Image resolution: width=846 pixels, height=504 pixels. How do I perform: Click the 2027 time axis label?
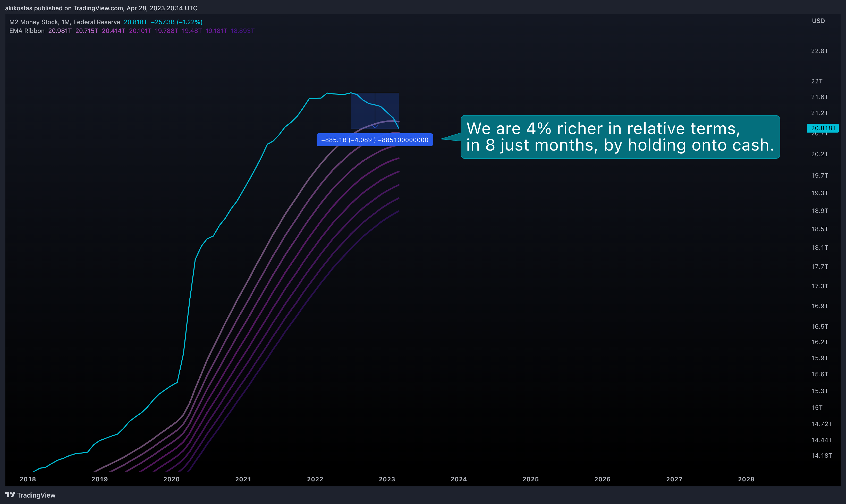[x=674, y=479]
